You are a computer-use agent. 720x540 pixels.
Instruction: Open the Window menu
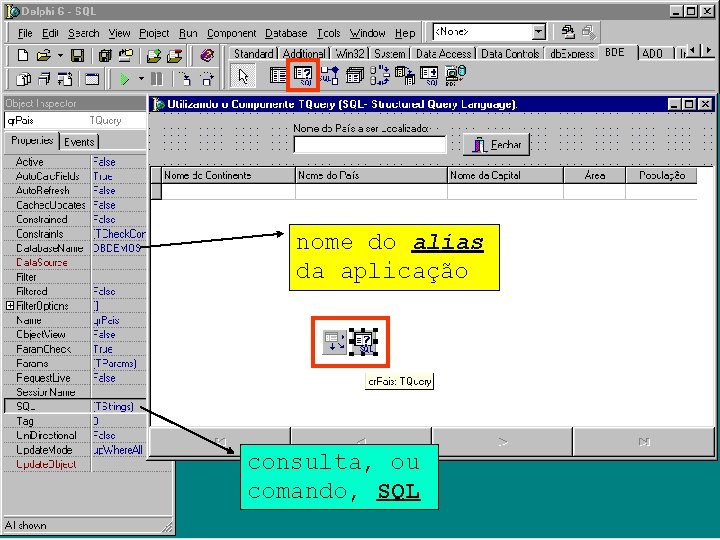[367, 34]
